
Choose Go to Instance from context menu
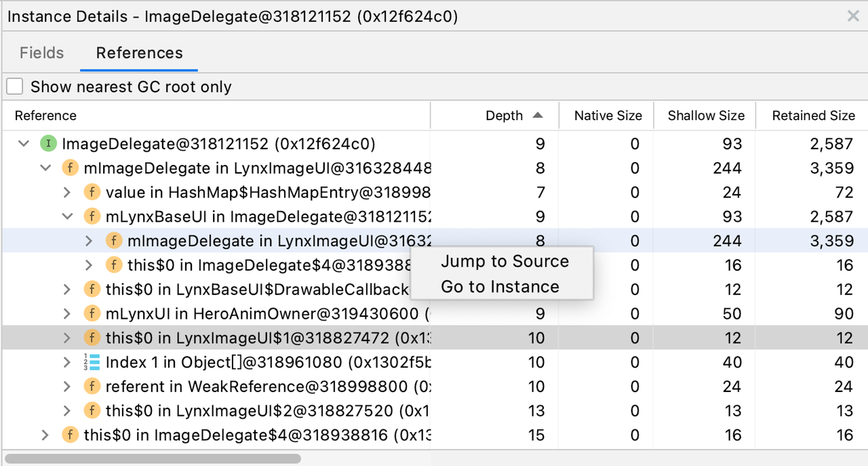coord(500,287)
